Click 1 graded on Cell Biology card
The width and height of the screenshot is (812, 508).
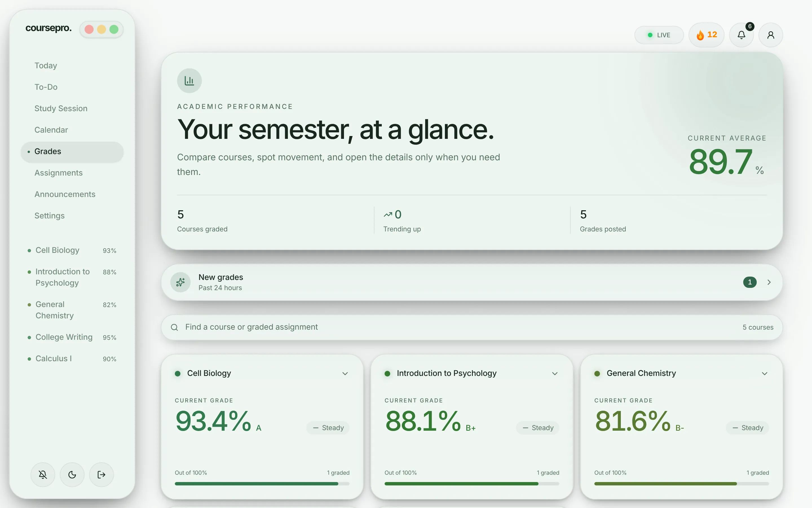click(338, 473)
